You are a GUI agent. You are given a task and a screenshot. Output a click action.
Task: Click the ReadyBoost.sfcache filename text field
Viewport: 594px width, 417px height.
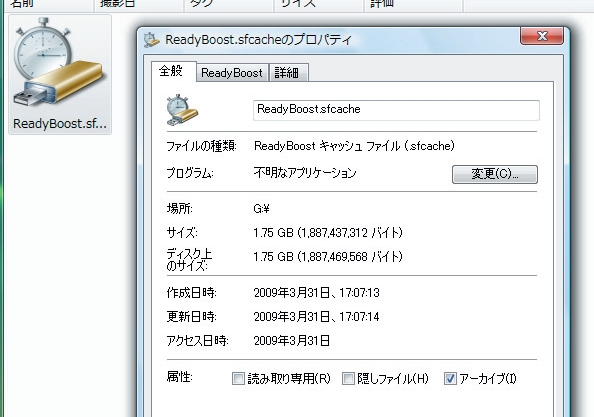(x=396, y=110)
